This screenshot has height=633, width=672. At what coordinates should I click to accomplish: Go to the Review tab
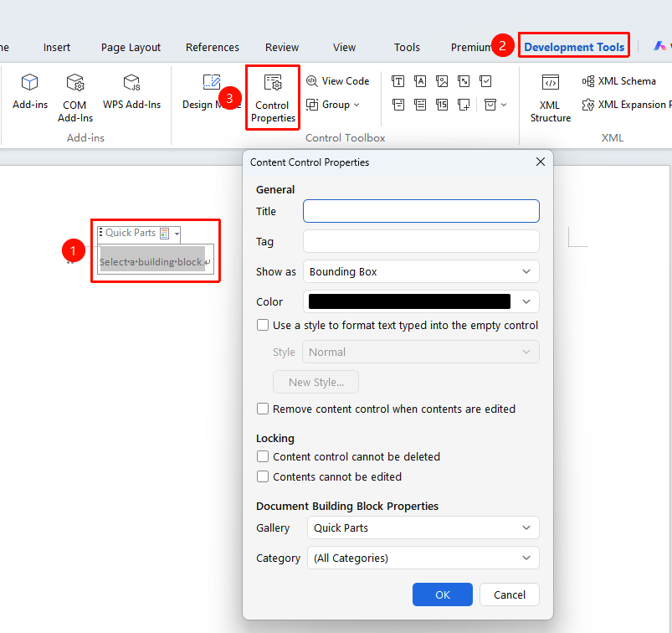click(x=281, y=47)
